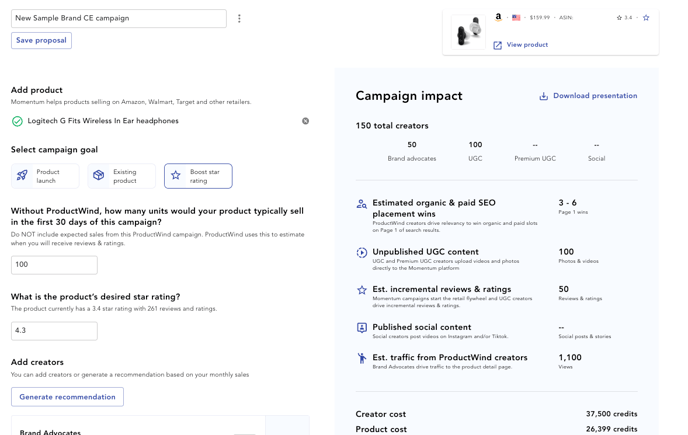Screen dimensions: 688x435
Task: Click the download icon beside Download presentation
Action: 544,96
